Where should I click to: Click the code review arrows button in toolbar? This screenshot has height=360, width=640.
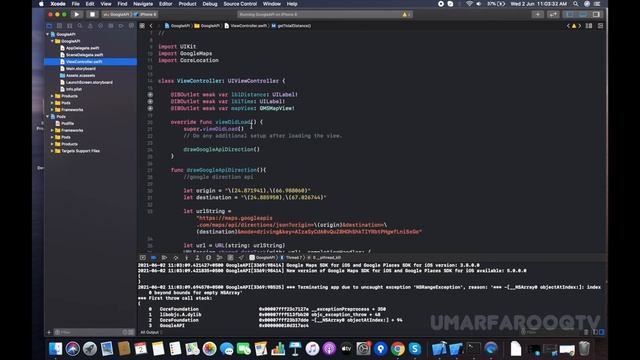coord(553,14)
